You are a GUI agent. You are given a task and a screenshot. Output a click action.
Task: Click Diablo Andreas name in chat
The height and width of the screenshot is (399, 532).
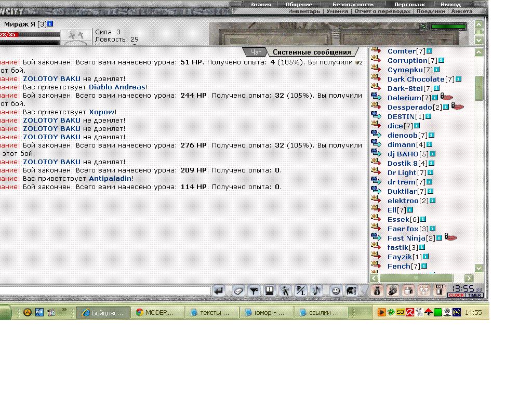pos(117,87)
